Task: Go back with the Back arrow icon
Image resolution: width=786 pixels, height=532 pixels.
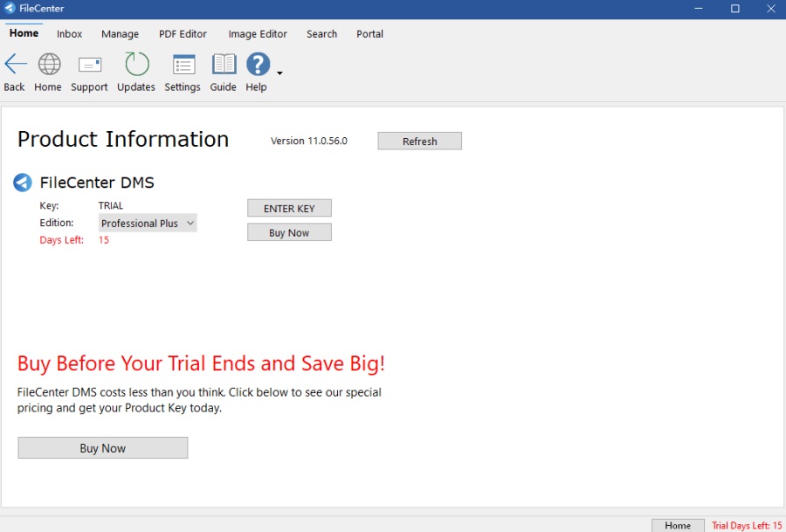Action: click(15, 64)
